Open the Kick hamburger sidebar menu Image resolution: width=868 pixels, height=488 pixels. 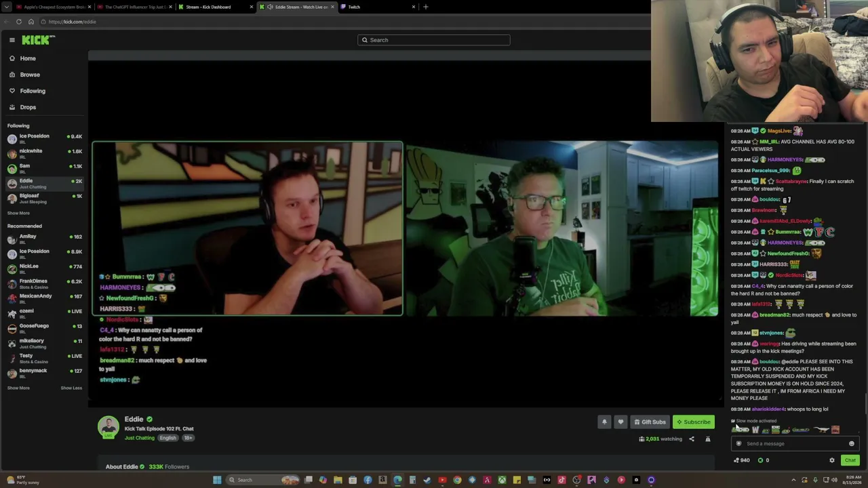(12, 40)
